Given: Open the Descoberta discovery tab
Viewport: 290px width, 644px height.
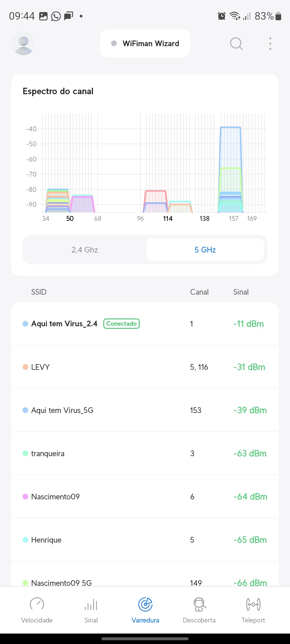Looking at the screenshot, I should click(199, 610).
